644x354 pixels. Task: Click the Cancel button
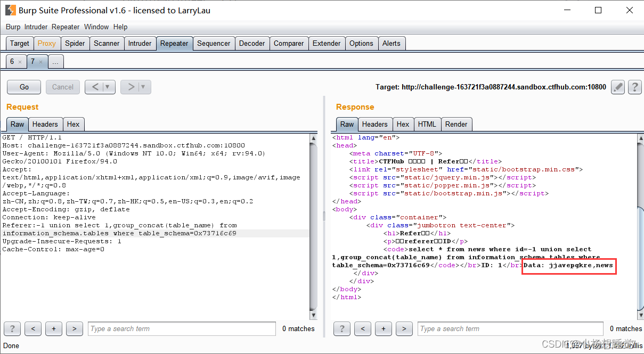click(x=63, y=87)
